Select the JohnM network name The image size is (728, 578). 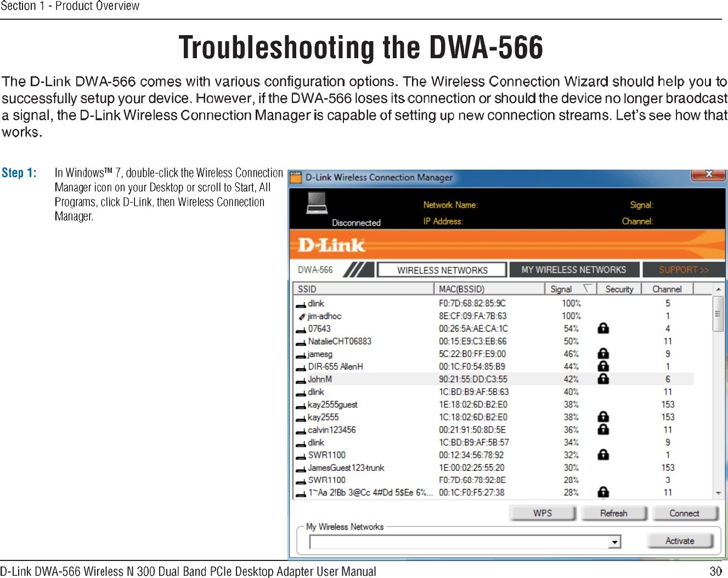click(320, 379)
